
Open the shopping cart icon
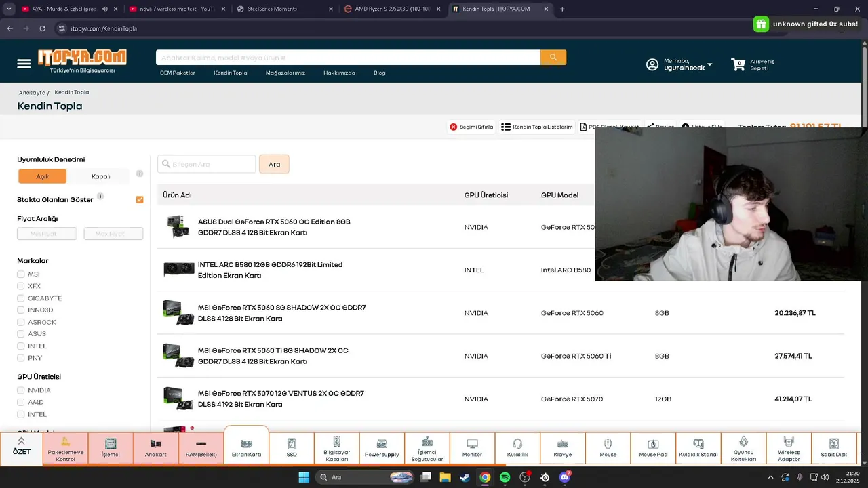(x=738, y=64)
